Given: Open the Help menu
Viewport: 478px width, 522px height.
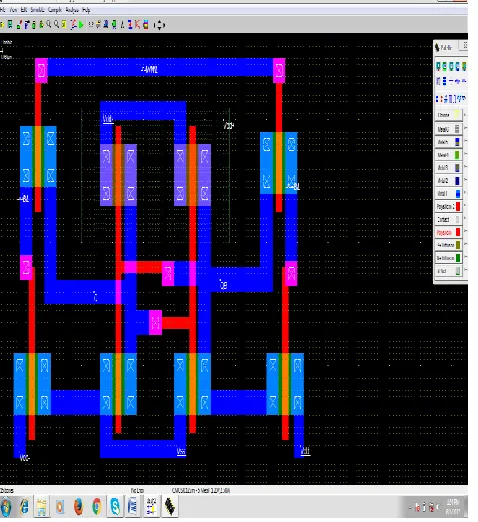Looking at the screenshot, I should pos(86,10).
